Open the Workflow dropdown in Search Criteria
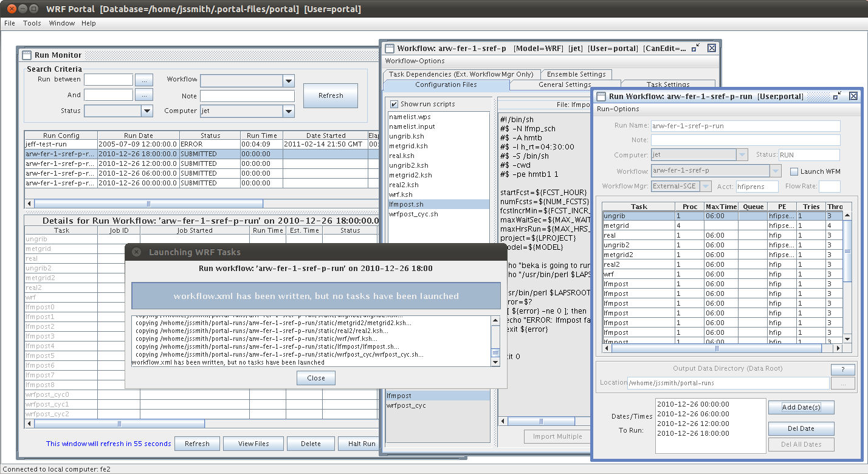 pyautogui.click(x=288, y=81)
